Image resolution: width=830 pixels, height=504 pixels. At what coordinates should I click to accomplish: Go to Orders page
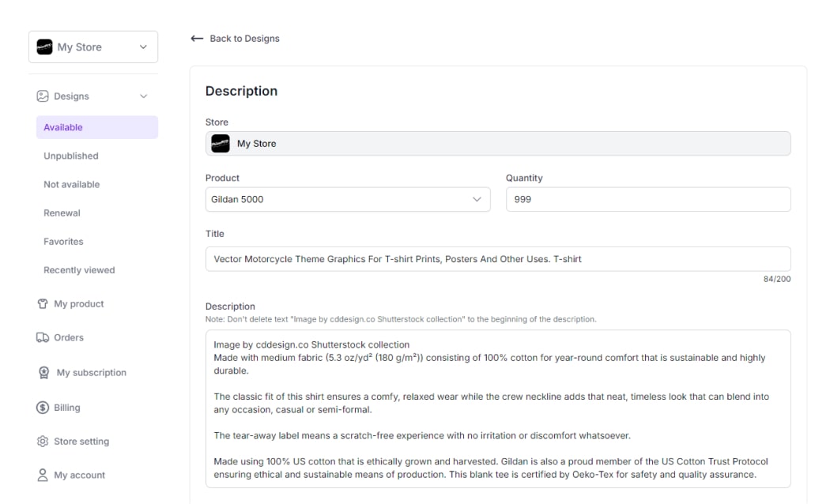tap(69, 337)
